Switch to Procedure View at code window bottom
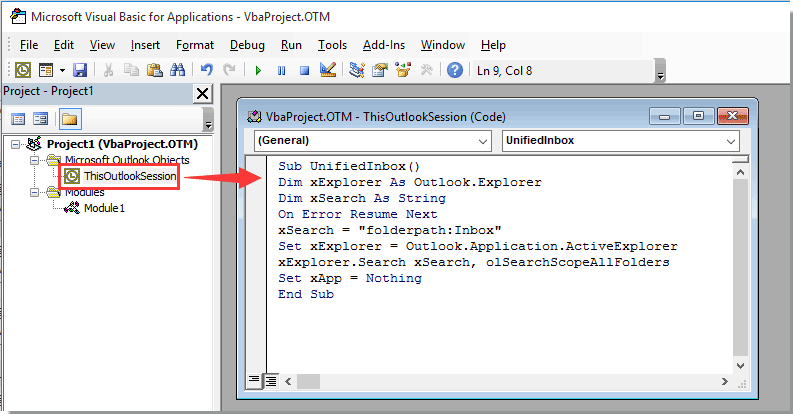 click(x=254, y=380)
